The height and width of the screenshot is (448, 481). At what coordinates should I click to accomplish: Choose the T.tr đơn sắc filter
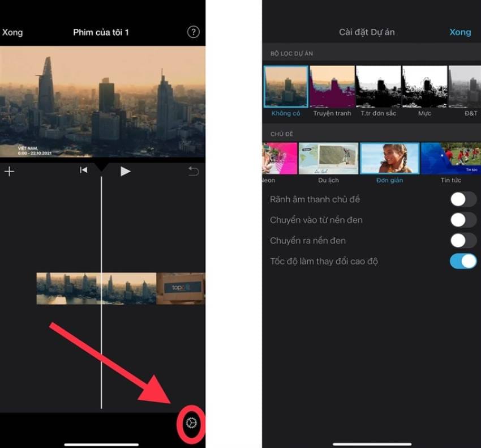pyautogui.click(x=377, y=86)
